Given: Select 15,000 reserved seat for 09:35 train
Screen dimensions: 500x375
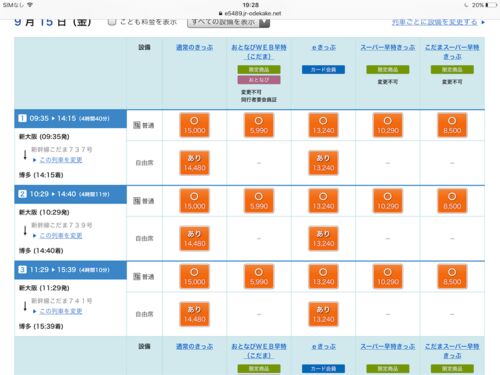Looking at the screenshot, I should [x=194, y=125].
